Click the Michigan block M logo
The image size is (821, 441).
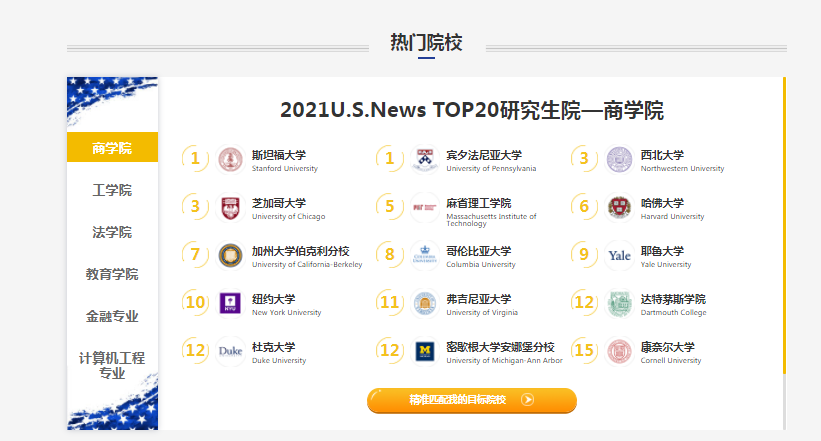click(x=425, y=351)
